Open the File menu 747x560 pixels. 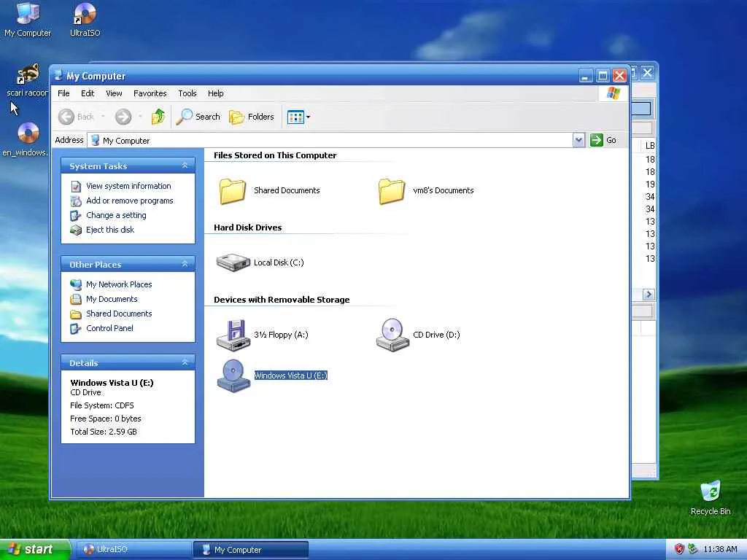click(x=63, y=93)
